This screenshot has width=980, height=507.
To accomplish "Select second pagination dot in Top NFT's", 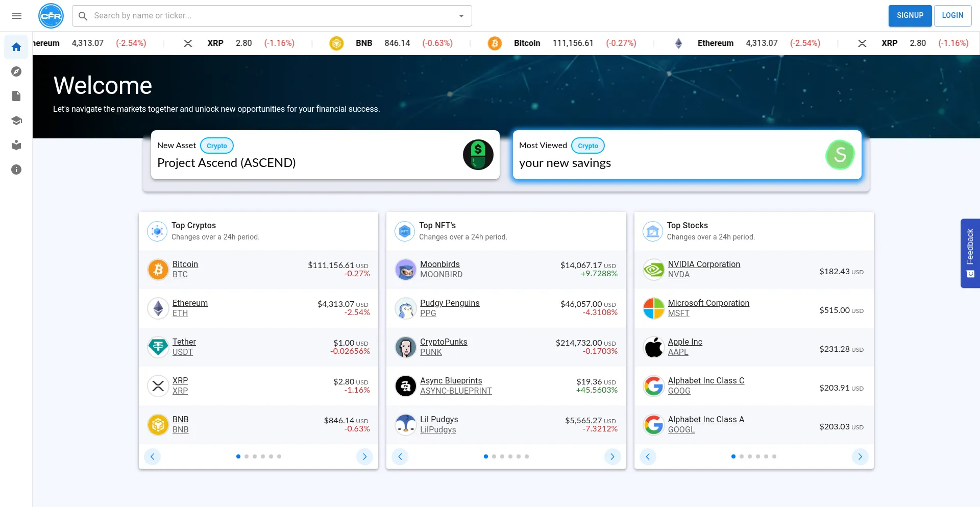I will coord(494,456).
